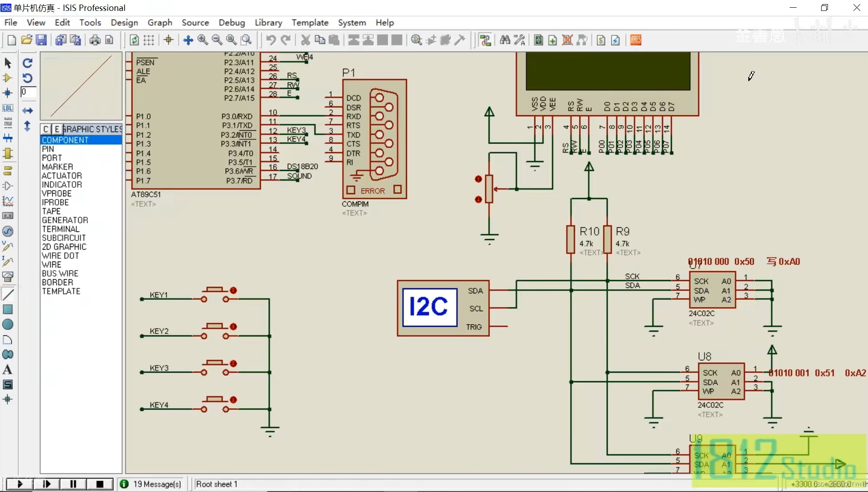The image size is (868, 492).
Task: Toggle the wire auto-router
Action: coord(485,40)
